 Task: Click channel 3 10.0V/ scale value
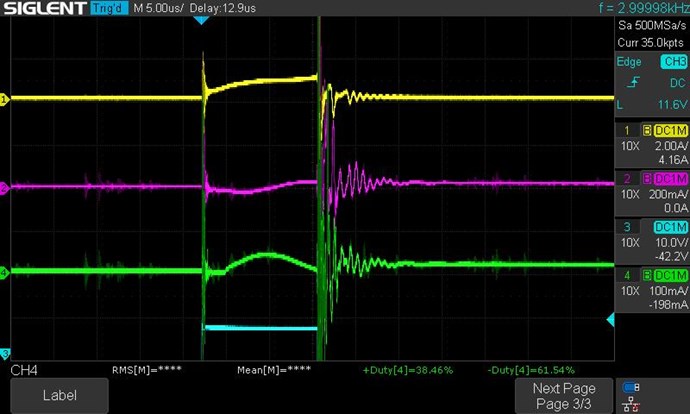click(671, 243)
